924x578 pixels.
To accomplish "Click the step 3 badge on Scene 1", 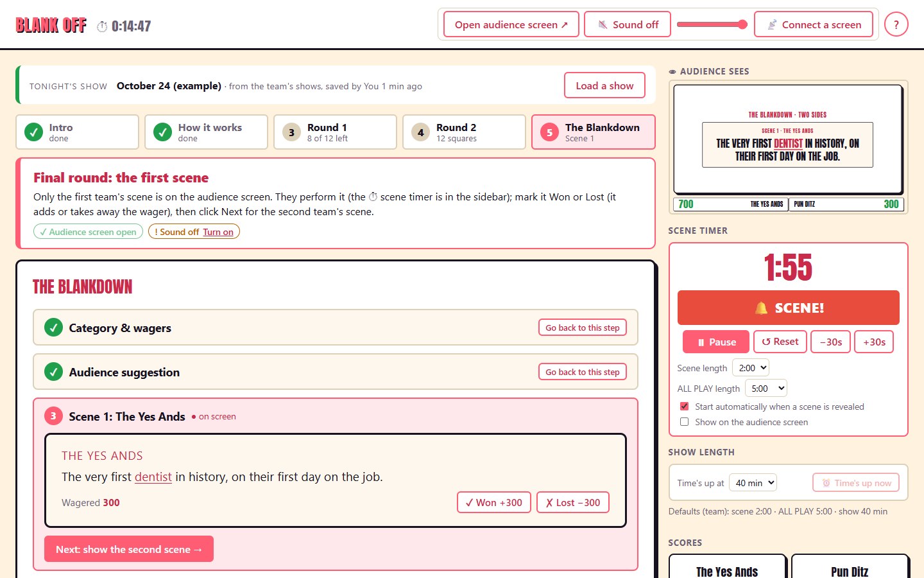I will pyautogui.click(x=53, y=416).
